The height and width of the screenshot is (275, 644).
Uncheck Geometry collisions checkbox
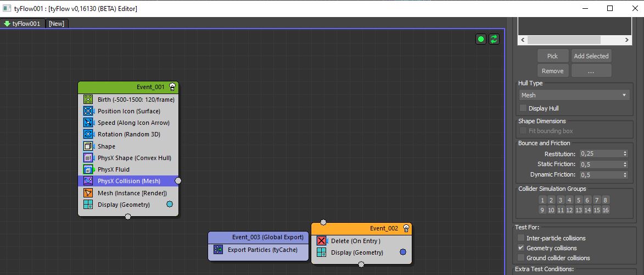click(521, 248)
